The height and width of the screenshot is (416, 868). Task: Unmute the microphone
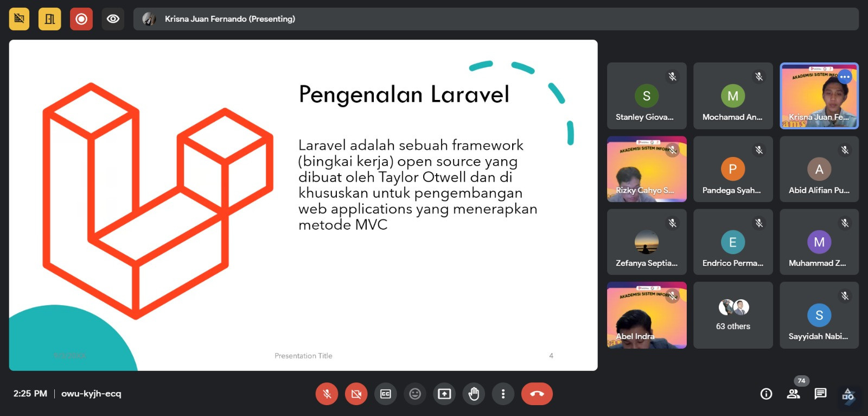coord(327,394)
